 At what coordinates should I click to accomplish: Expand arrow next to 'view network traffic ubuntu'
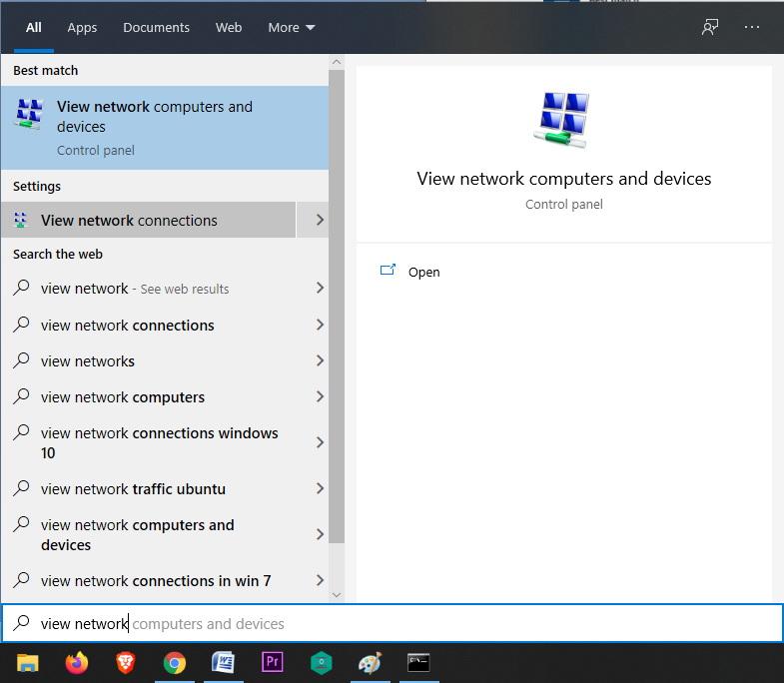point(320,488)
